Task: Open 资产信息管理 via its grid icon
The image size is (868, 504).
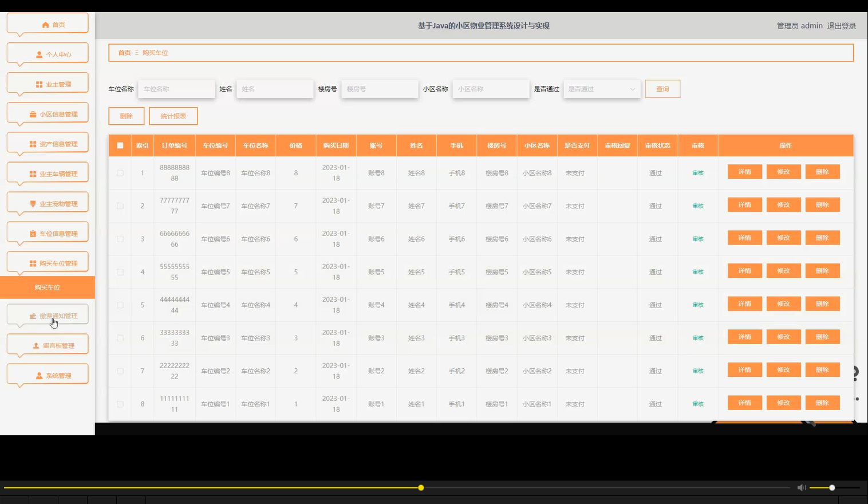Action: [x=33, y=144]
